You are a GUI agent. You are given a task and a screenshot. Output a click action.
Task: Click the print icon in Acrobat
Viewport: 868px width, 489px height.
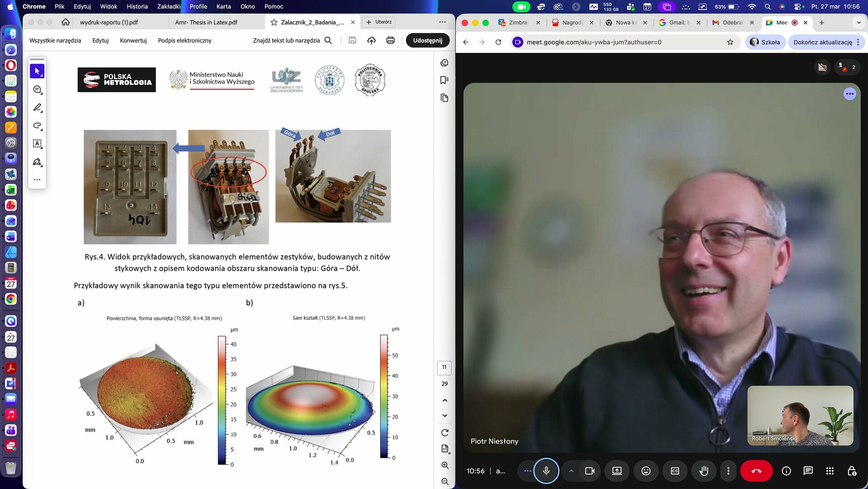(391, 40)
